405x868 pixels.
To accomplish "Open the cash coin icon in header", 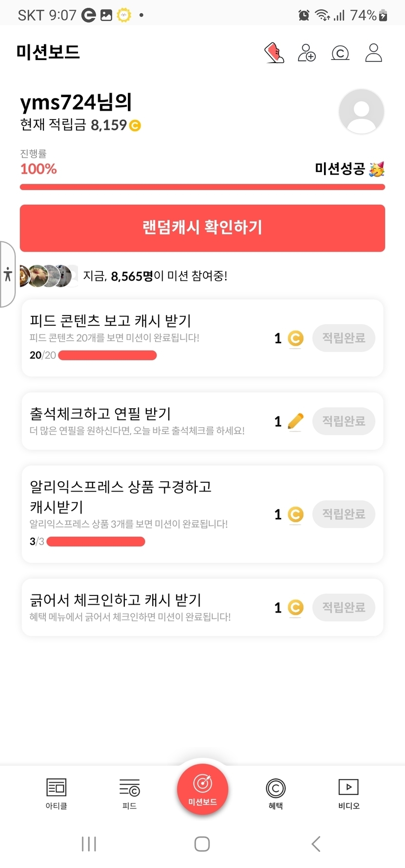I will pos(340,53).
